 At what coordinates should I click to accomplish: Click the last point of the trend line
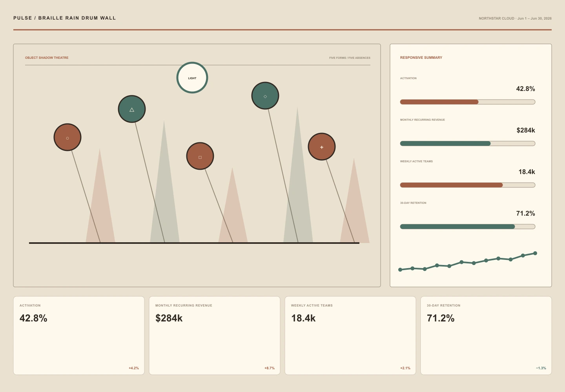535,253
